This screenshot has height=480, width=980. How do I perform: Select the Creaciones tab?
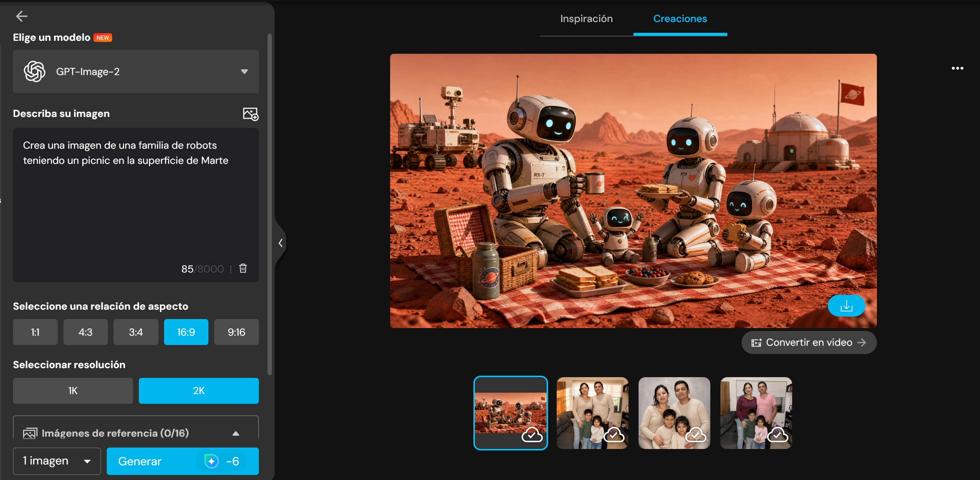coord(680,19)
